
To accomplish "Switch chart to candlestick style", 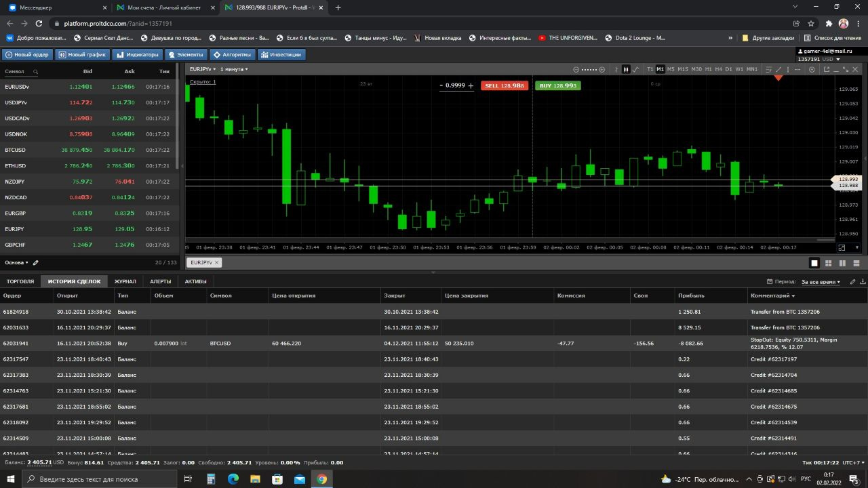I will (x=626, y=69).
